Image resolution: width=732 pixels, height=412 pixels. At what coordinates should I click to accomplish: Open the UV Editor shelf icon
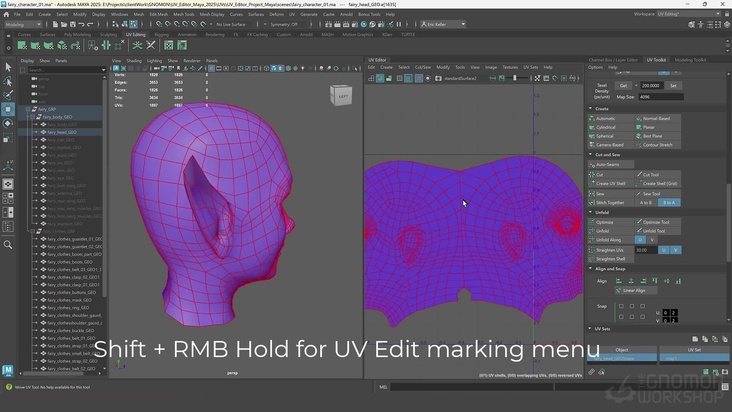169,45
